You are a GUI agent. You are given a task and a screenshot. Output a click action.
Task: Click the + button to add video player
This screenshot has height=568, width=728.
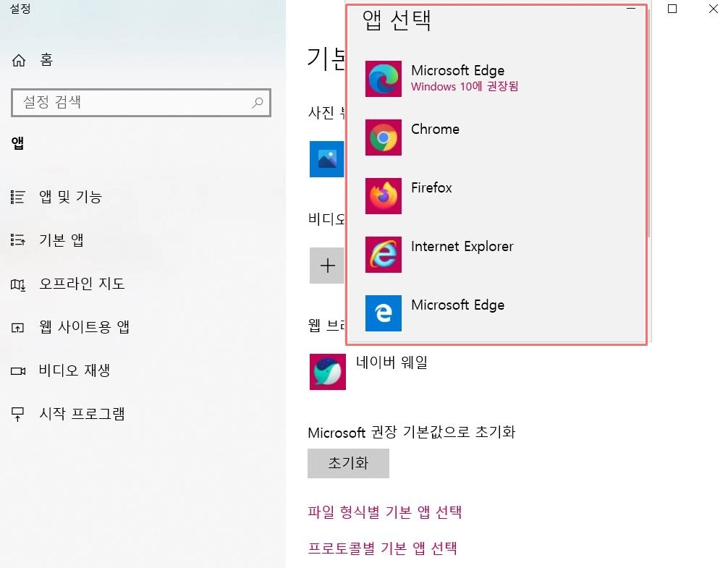(x=328, y=266)
